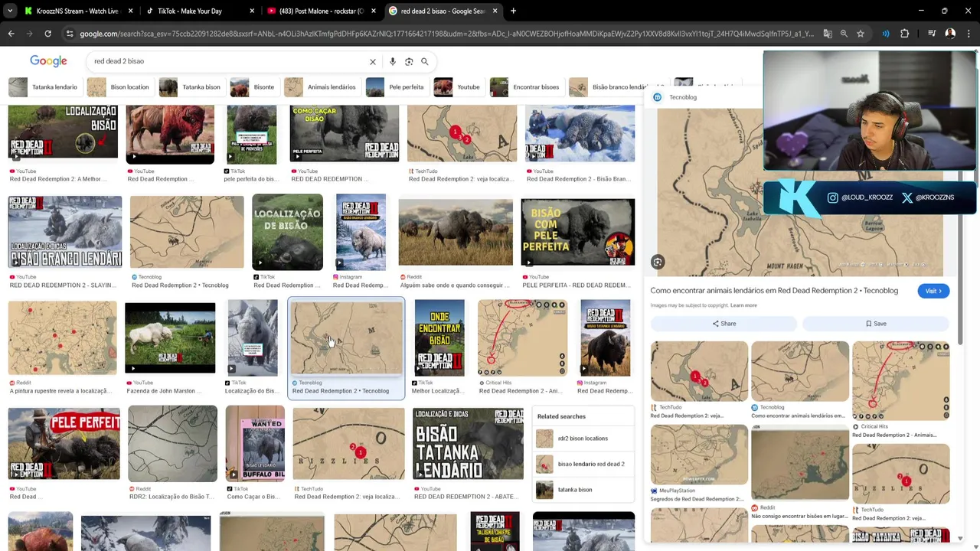Open LOCALIZAÇÃO BISÃO YouTube thumbnail
This screenshot has height=551, width=980.
click(63, 133)
